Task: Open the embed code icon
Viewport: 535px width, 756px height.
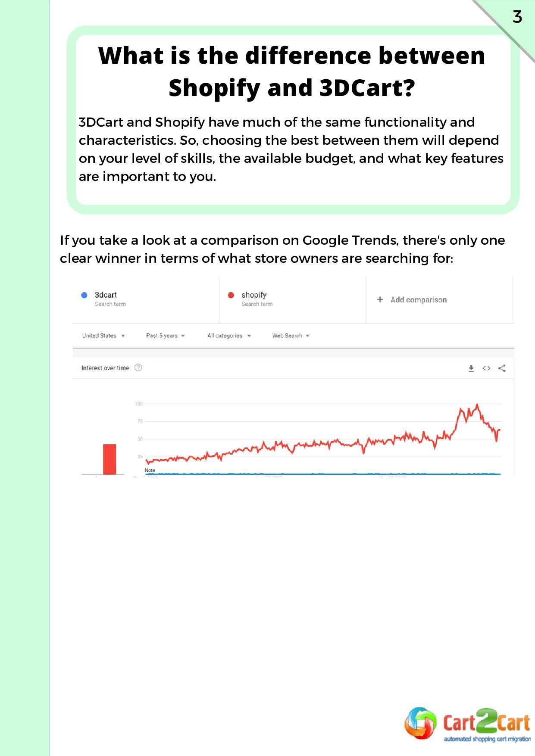Action: coord(486,368)
